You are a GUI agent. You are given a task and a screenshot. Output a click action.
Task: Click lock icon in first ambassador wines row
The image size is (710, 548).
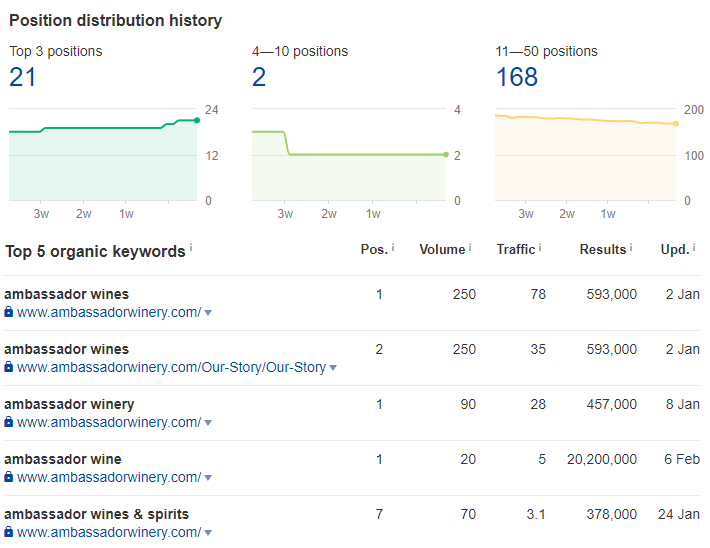(x=9, y=312)
